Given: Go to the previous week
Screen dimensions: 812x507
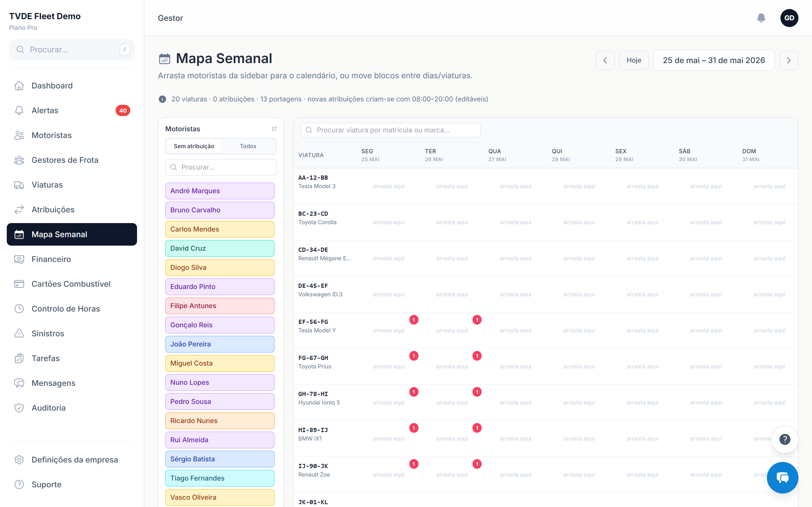Looking at the screenshot, I should coord(605,60).
